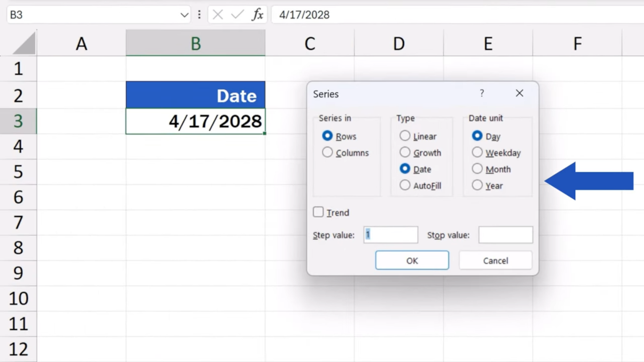Click the Step value input field
This screenshot has height=362, width=644.
click(x=390, y=235)
